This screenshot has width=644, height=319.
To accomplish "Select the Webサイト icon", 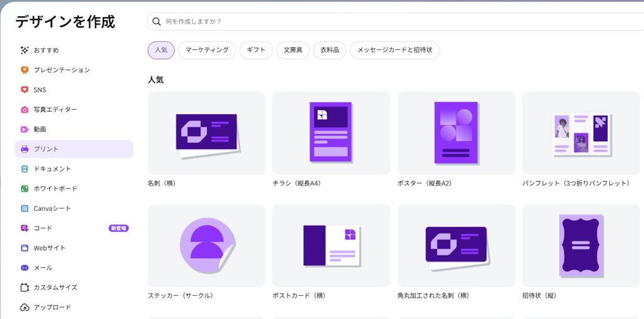I will 25,248.
